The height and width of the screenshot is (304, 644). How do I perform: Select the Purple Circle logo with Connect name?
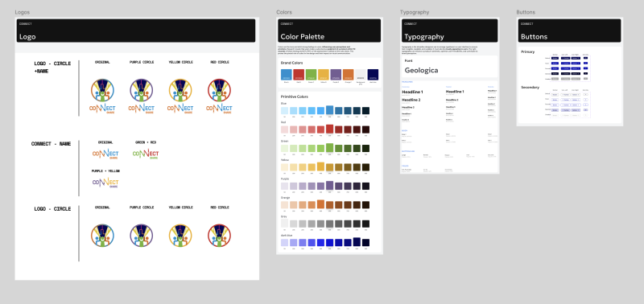click(x=142, y=97)
